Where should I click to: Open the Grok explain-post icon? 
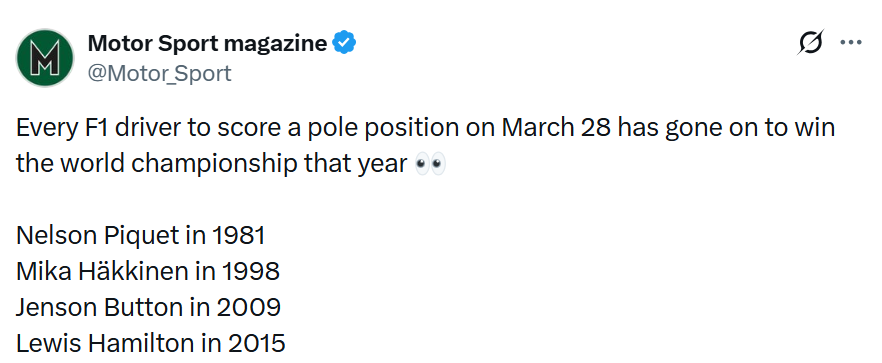(x=811, y=43)
